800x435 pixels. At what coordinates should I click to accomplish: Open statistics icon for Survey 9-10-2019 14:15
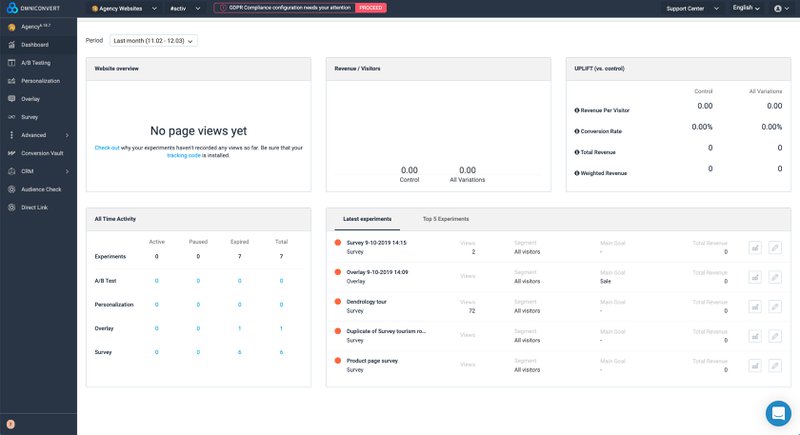pos(755,247)
